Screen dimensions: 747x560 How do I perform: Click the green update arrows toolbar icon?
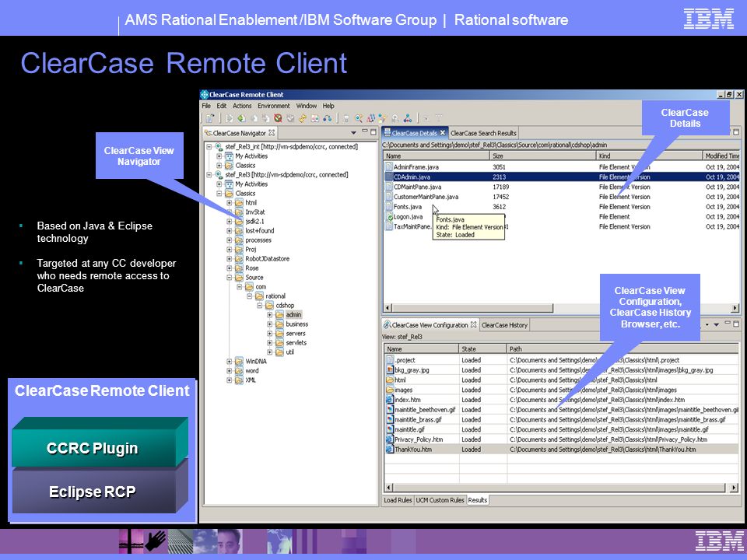(x=241, y=118)
